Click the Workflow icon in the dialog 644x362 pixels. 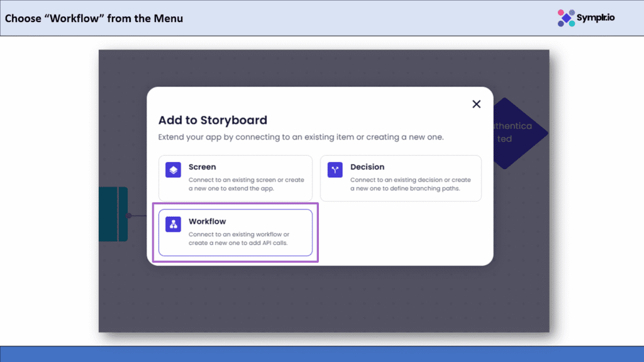[173, 225]
